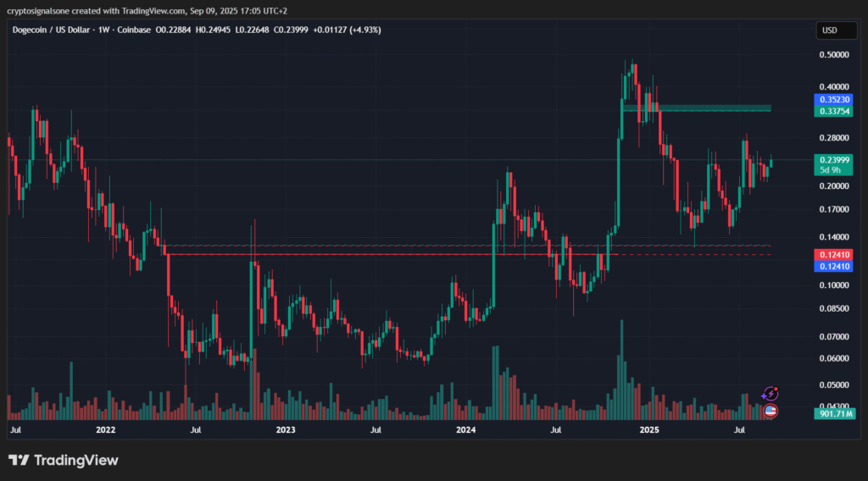Viewport: 868px width, 481px height.
Task: Click the 901.71M volume label
Action: pos(834,413)
